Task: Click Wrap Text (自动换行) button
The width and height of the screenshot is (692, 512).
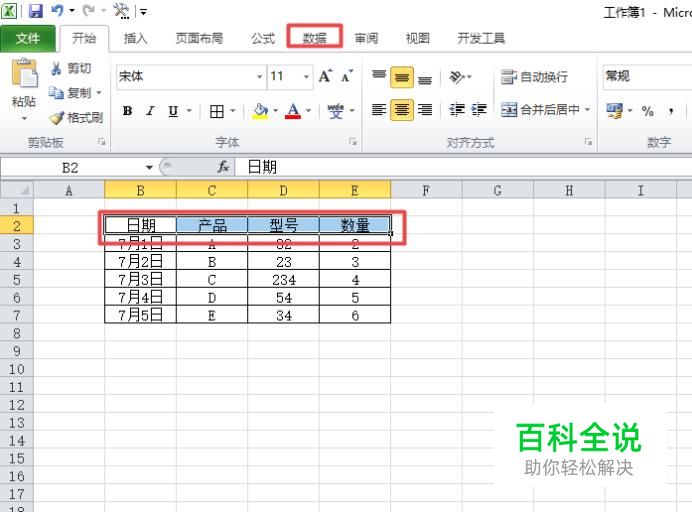Action: pyautogui.click(x=534, y=77)
